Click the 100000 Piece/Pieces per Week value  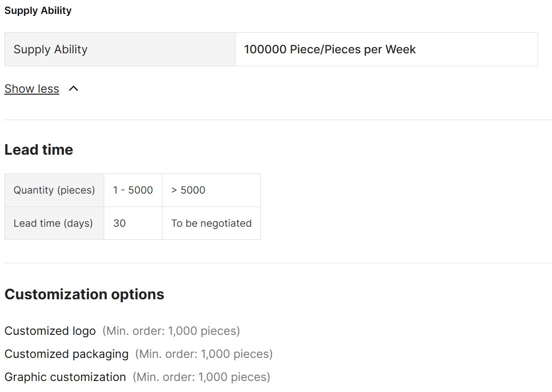pos(330,49)
